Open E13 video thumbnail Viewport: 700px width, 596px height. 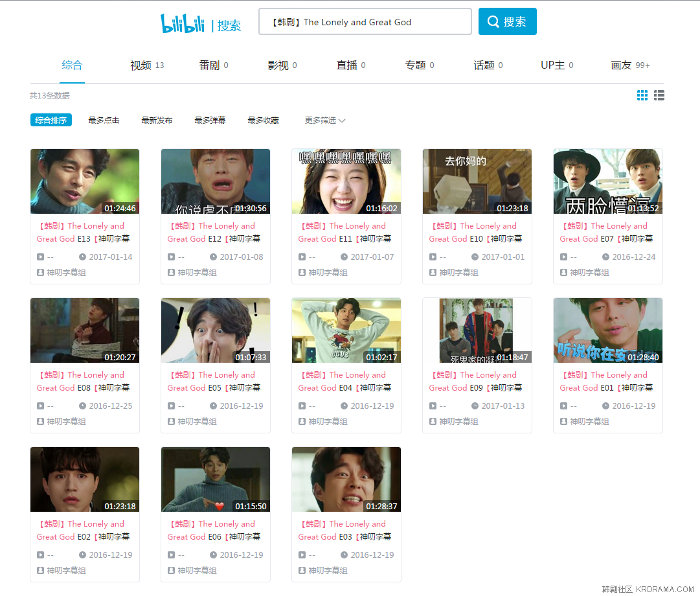[85, 181]
